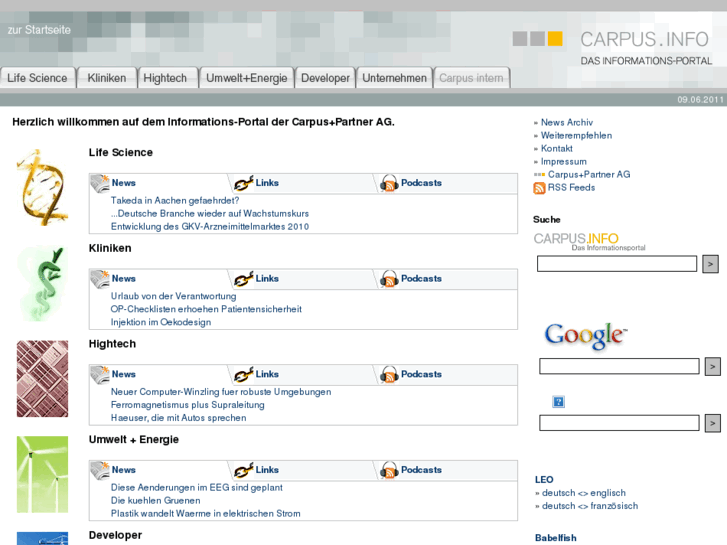Open the Life Science News tab label
This screenshot has height=545, width=727.
coord(123,183)
